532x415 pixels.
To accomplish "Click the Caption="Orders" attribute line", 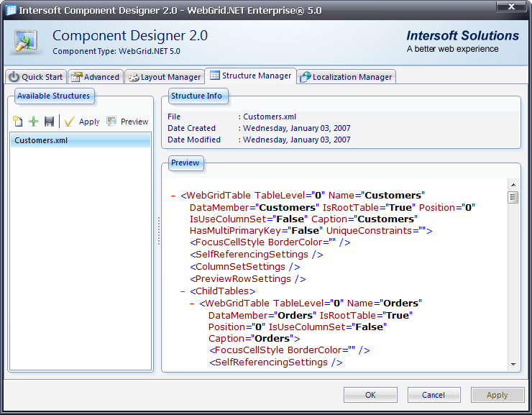I will click(x=254, y=339).
